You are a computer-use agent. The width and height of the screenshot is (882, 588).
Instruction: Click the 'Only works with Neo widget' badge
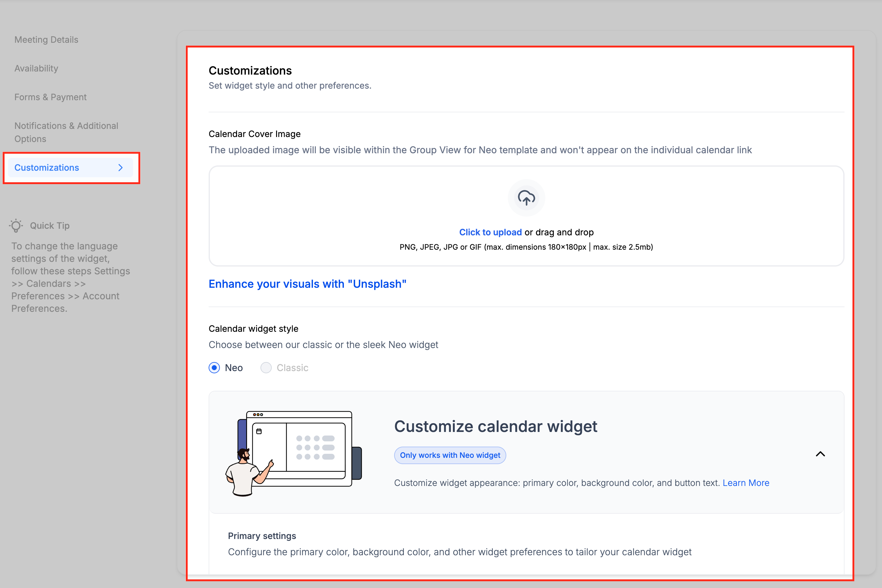[x=449, y=455]
